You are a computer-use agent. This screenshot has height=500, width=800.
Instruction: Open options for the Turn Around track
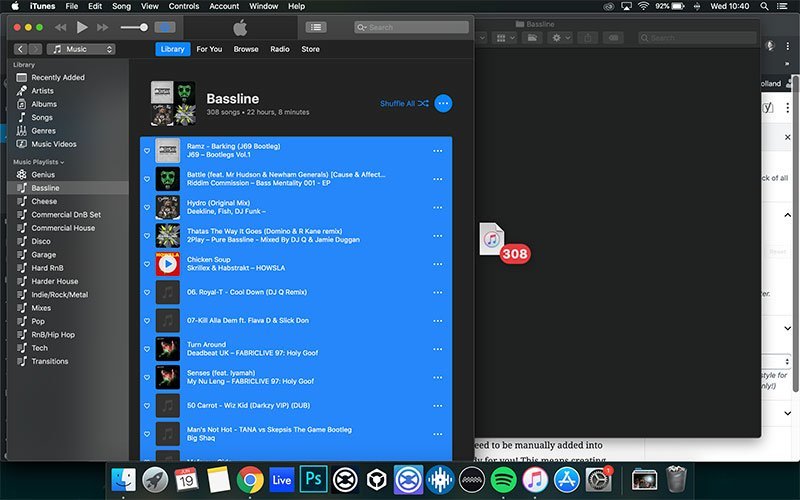(x=438, y=349)
